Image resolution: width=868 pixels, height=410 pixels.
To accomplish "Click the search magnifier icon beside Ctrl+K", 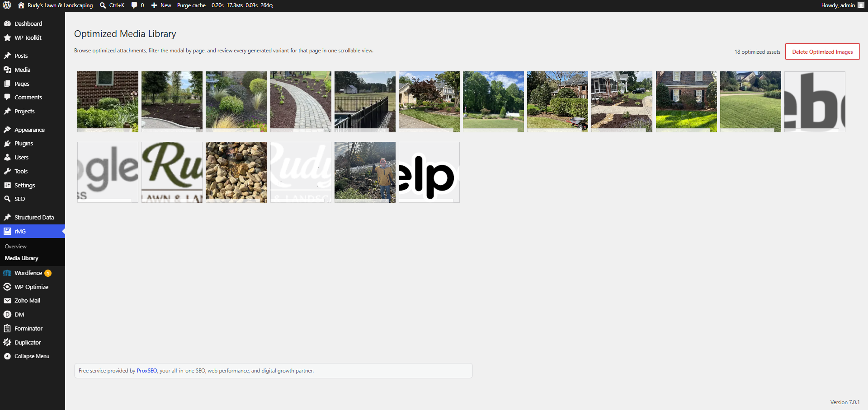I will tap(103, 5).
